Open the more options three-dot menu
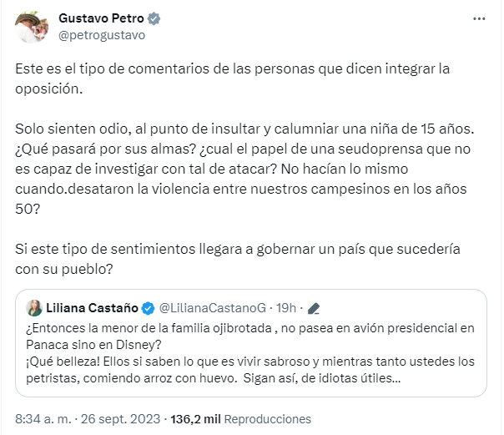The height and width of the screenshot is (435, 504). pyautogui.click(x=477, y=18)
